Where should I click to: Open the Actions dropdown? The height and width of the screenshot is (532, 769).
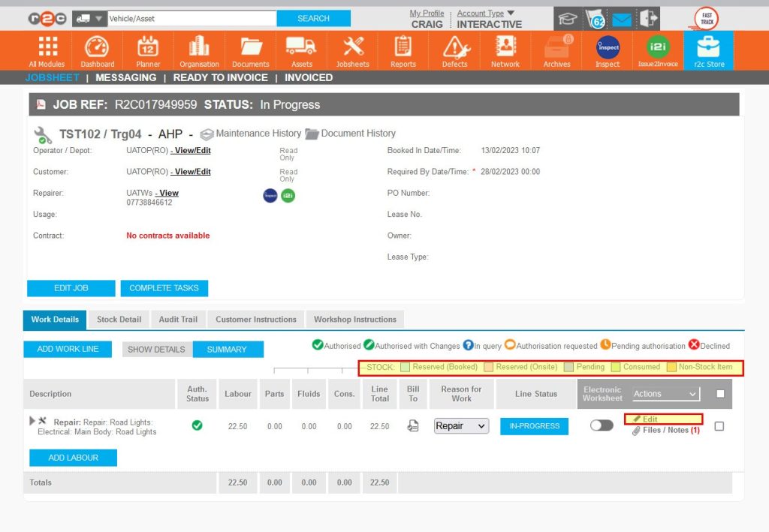pos(665,393)
